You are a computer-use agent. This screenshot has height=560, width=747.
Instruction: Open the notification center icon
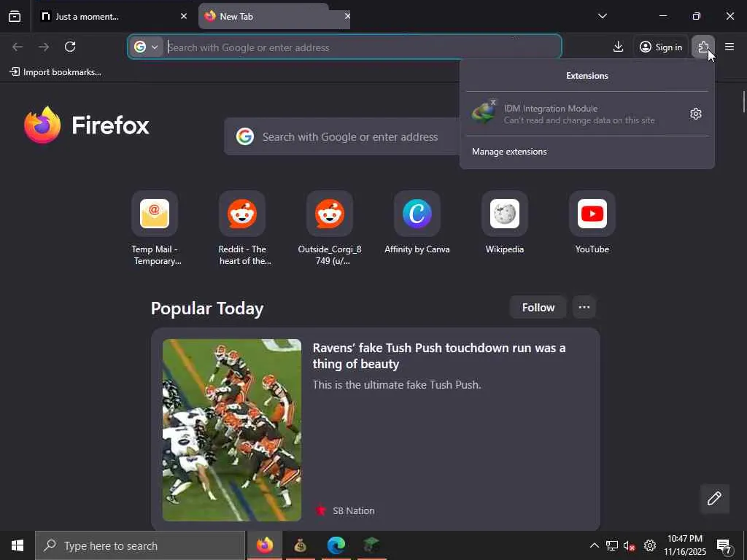724,546
